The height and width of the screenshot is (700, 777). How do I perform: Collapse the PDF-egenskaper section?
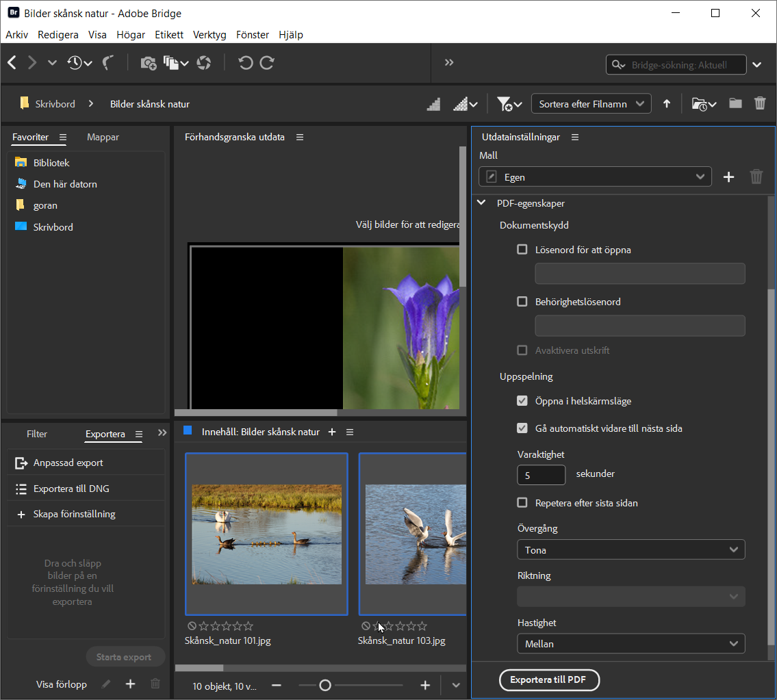pyautogui.click(x=482, y=203)
